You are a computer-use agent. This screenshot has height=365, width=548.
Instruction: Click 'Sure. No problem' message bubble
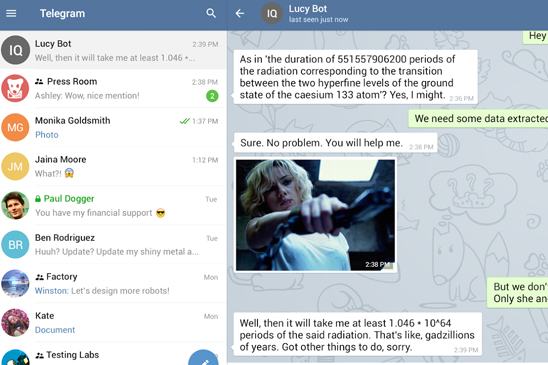[x=336, y=143]
